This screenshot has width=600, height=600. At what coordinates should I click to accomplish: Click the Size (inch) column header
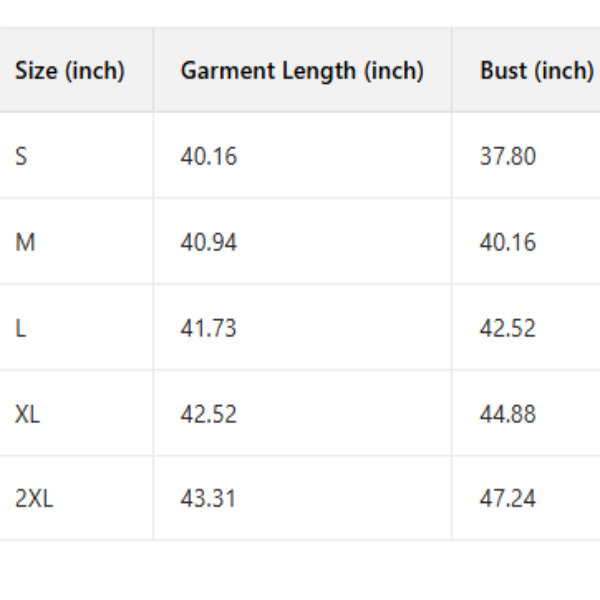[70, 71]
